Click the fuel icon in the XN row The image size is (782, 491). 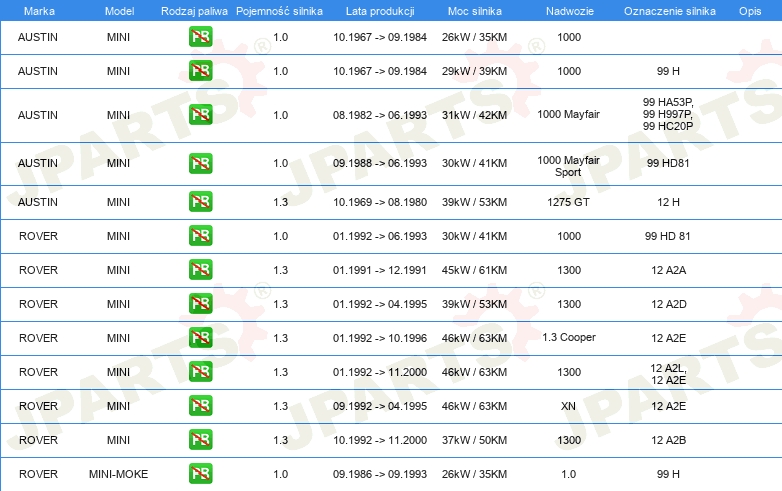pyautogui.click(x=200, y=406)
